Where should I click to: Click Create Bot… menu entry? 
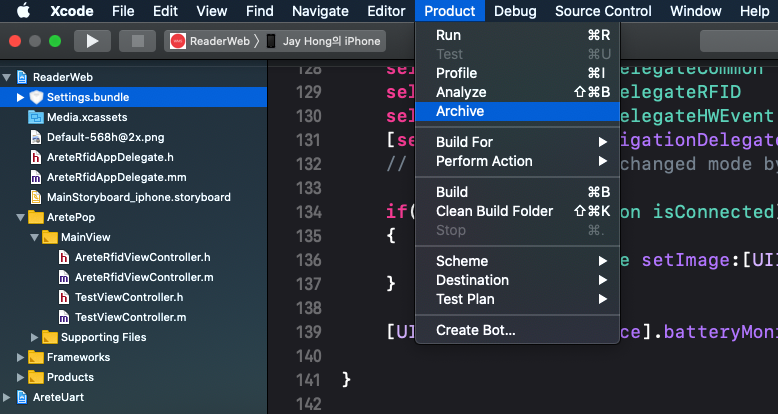tap(476, 330)
